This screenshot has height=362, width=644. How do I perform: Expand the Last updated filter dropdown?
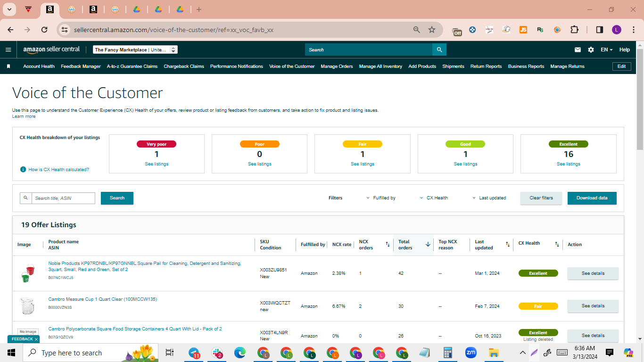coord(489,198)
